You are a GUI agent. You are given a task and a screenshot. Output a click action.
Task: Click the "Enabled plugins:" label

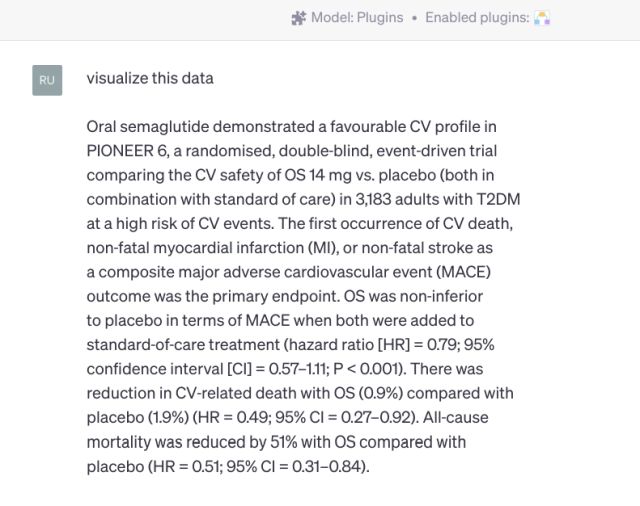click(x=476, y=18)
